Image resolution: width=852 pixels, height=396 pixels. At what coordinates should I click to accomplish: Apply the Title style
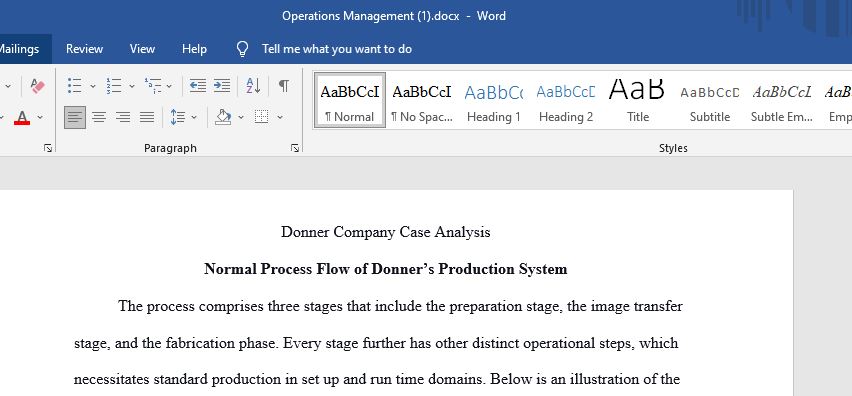(637, 100)
